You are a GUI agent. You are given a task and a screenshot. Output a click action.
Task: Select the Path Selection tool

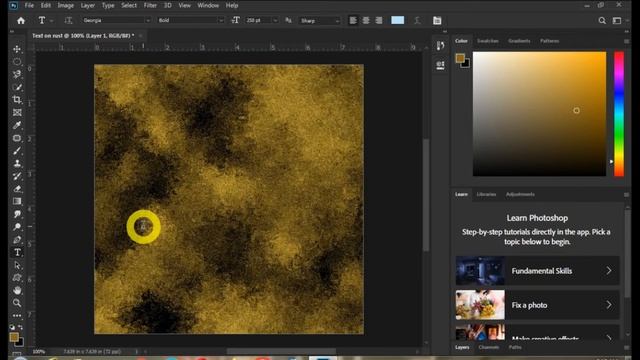17,265
